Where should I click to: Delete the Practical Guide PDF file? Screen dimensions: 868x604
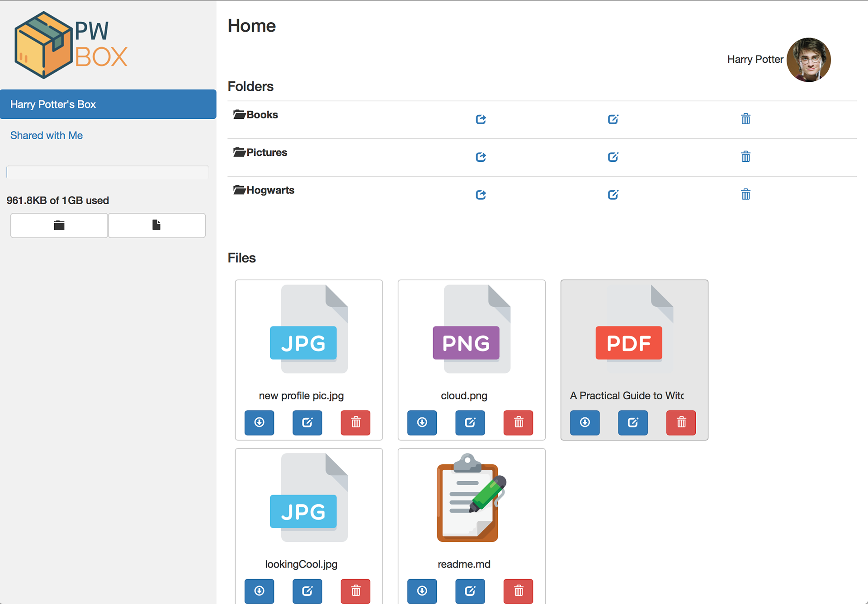681,422
